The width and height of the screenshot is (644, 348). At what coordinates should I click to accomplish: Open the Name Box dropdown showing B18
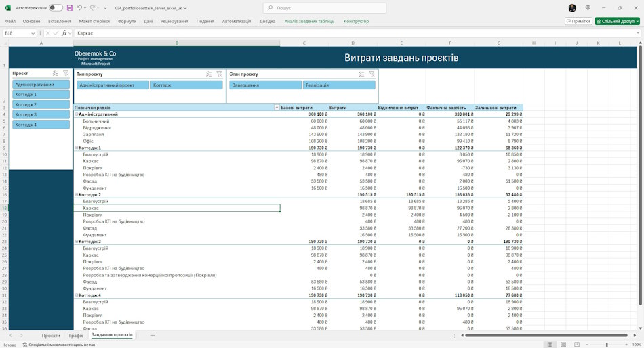pos(33,33)
